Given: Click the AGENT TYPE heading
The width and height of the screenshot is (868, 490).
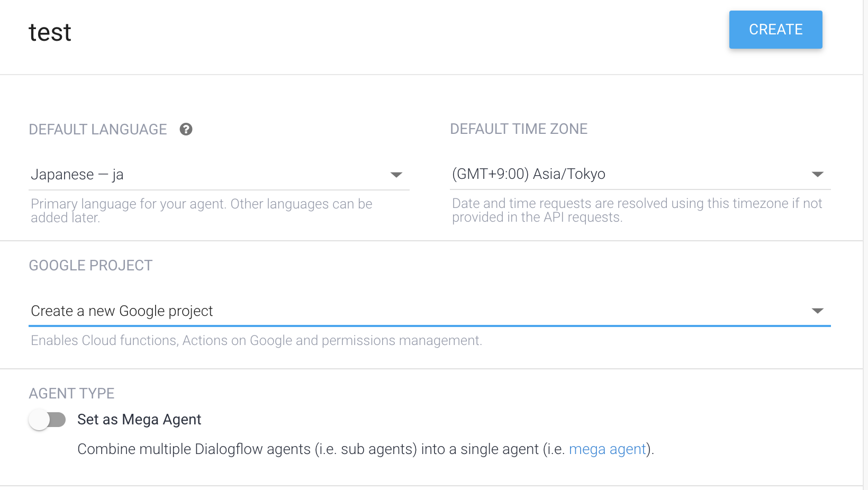Looking at the screenshot, I should pos(71,394).
